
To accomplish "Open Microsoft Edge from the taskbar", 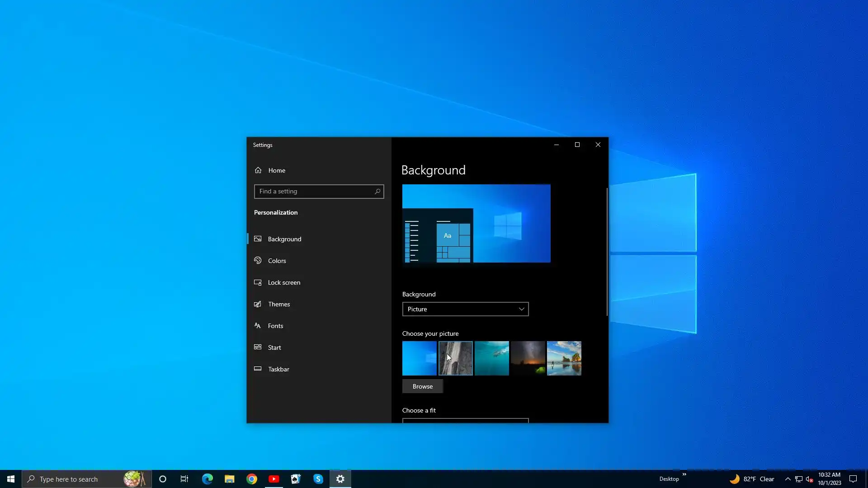I will [x=207, y=479].
